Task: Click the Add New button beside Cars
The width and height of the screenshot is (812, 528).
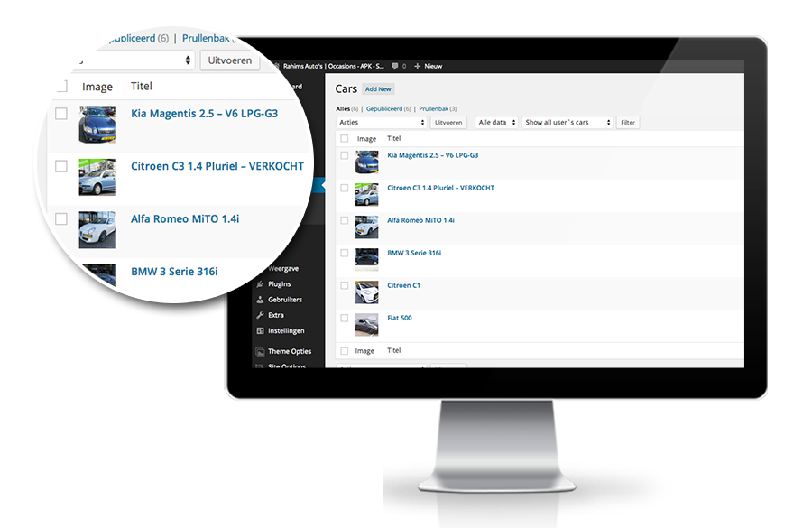Action: pos(378,89)
